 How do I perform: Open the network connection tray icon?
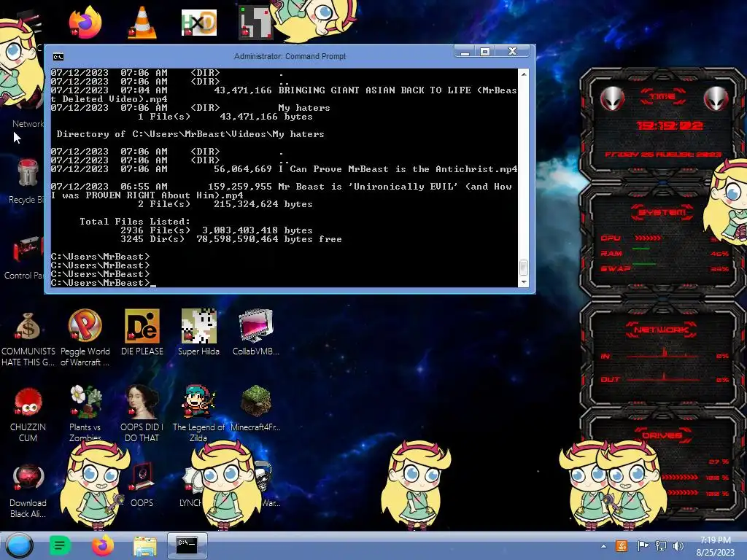pos(661,545)
